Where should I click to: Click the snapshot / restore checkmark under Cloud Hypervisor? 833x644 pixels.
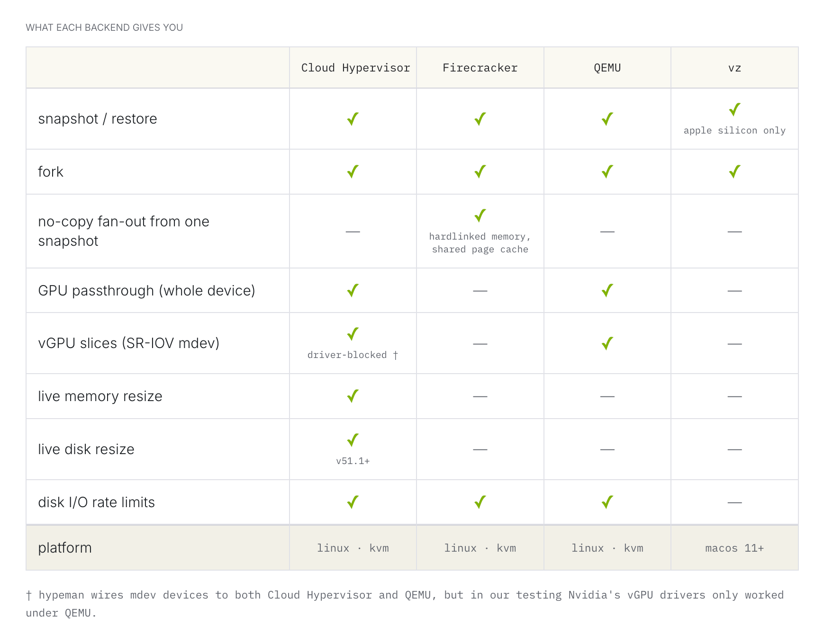(353, 119)
